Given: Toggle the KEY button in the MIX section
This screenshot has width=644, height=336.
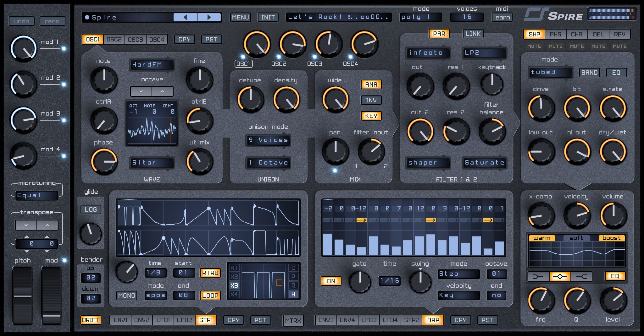Looking at the screenshot, I should pos(371,116).
